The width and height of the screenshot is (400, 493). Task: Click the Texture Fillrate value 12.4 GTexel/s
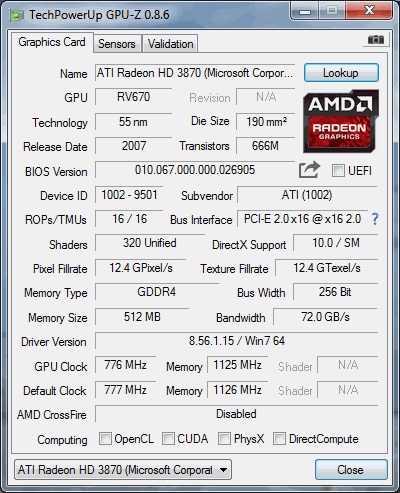(x=327, y=268)
